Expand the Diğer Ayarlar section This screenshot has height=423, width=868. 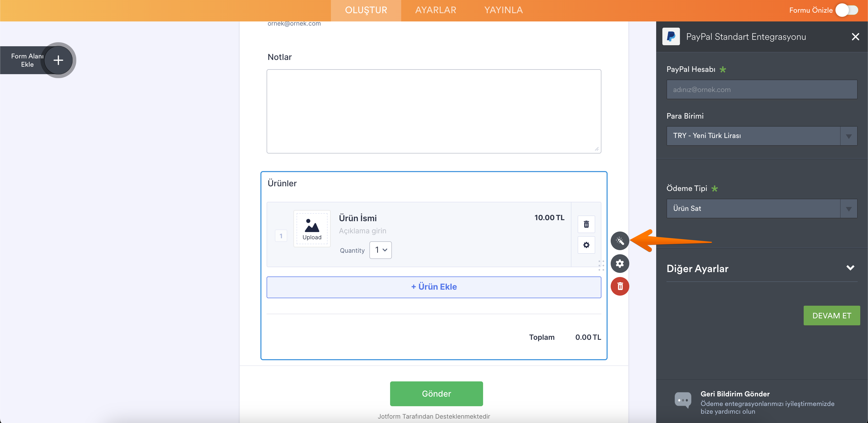click(850, 268)
